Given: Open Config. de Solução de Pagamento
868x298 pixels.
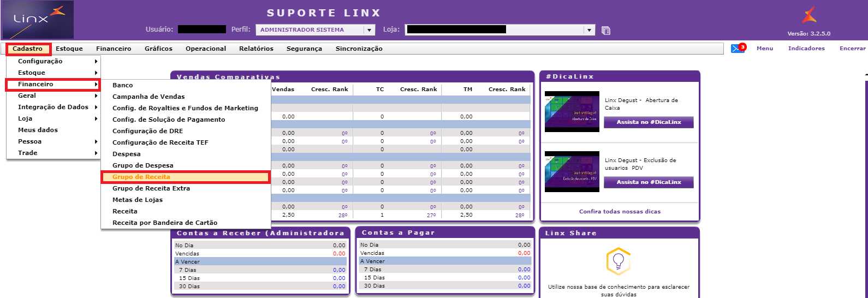Looking at the screenshot, I should tap(186, 120).
